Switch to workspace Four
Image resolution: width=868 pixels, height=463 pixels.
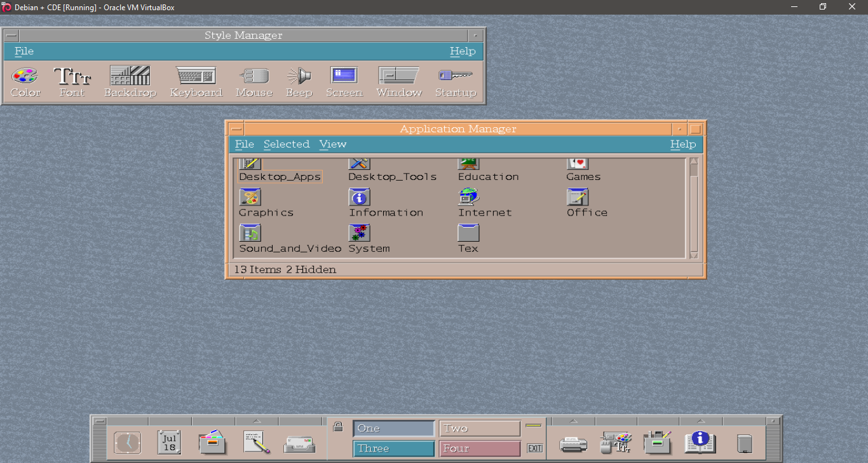pos(479,448)
